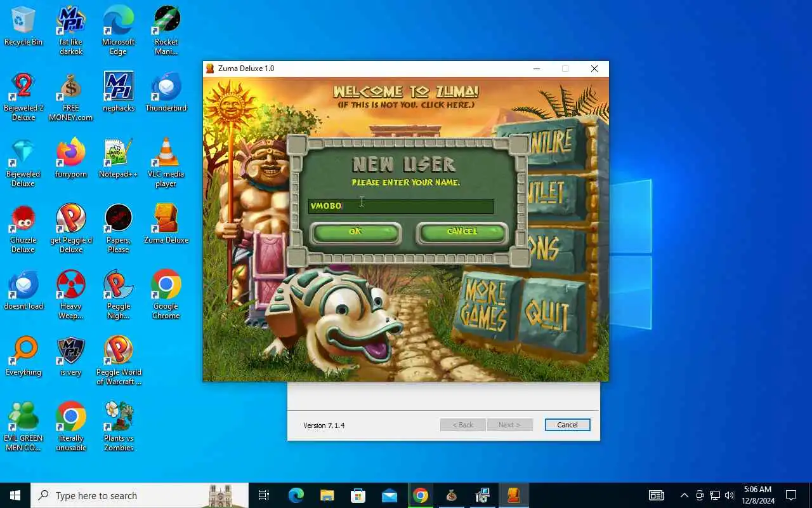This screenshot has width=812, height=508.
Task: Click the name entry field containing VMOBO
Action: click(x=400, y=206)
